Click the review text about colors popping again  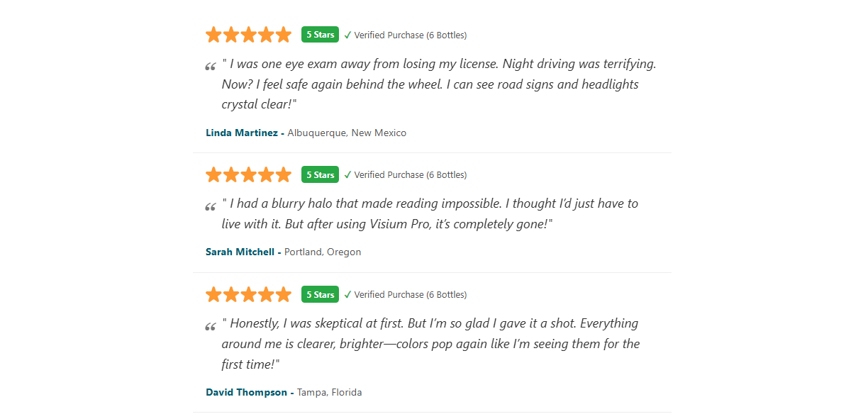(430, 344)
